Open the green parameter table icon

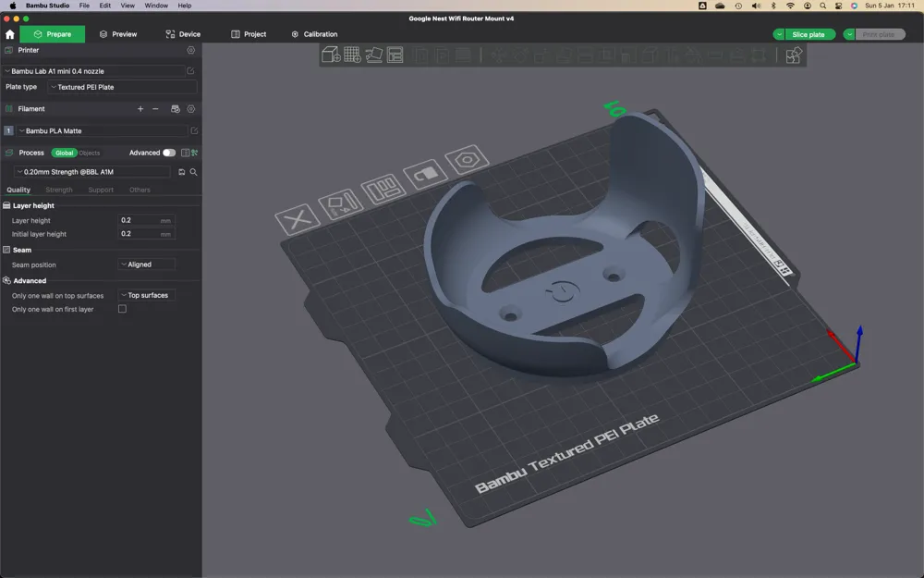click(x=194, y=153)
